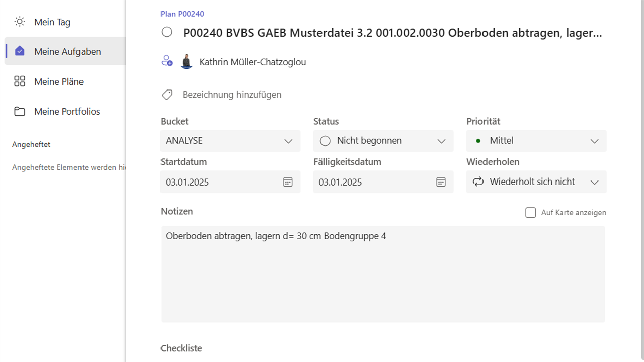Click the Mein Tag sun icon

20,22
